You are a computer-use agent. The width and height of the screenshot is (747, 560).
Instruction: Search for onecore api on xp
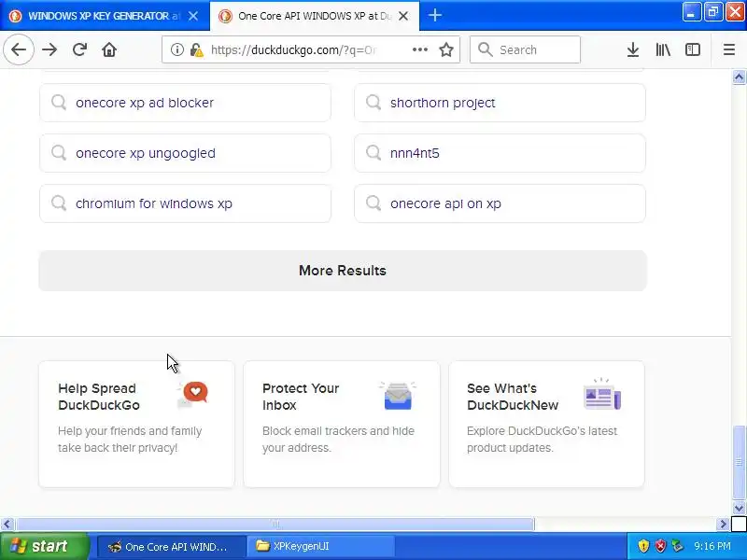pos(500,203)
